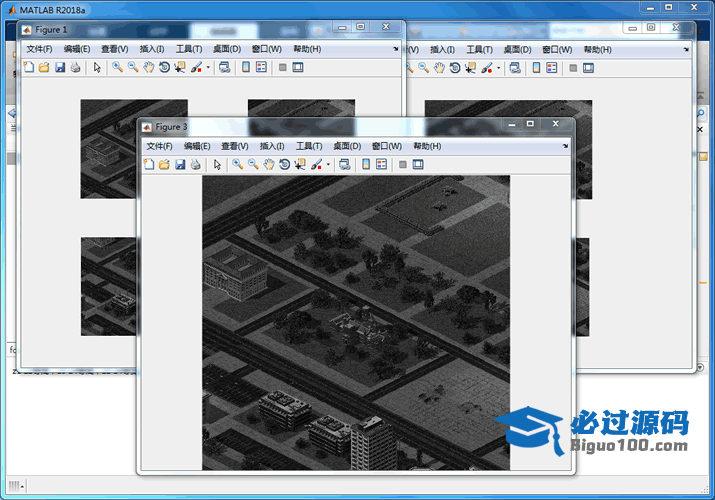This screenshot has height=500, width=715.
Task: Open Brush dropdown arrow in Figure 1
Action: coord(208,67)
